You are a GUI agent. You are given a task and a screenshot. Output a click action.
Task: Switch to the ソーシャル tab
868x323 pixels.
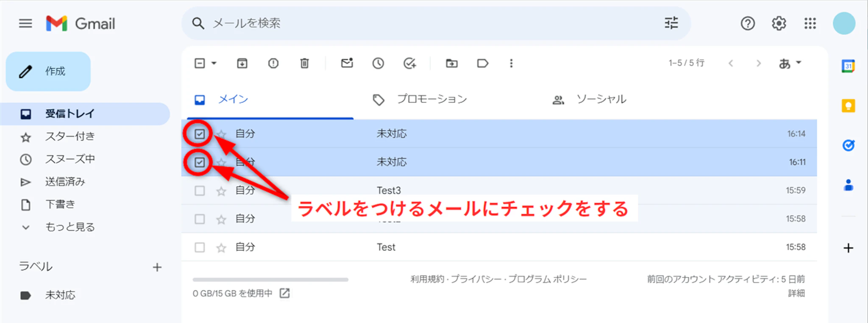(x=601, y=99)
